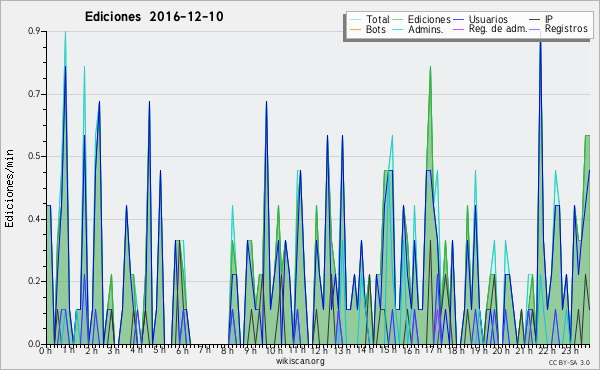The image size is (600, 370).
Task: Click the 0.5 y-axis tick label
Action: (34, 156)
